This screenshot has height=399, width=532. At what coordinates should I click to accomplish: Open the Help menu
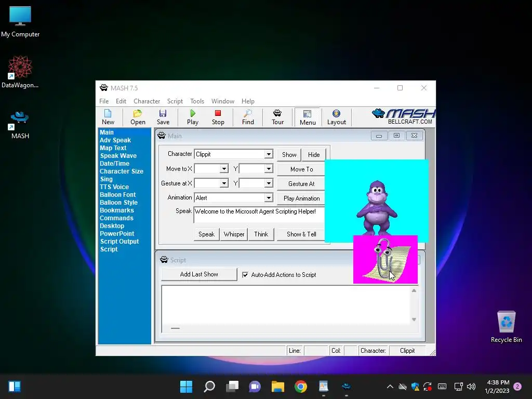[248, 101]
